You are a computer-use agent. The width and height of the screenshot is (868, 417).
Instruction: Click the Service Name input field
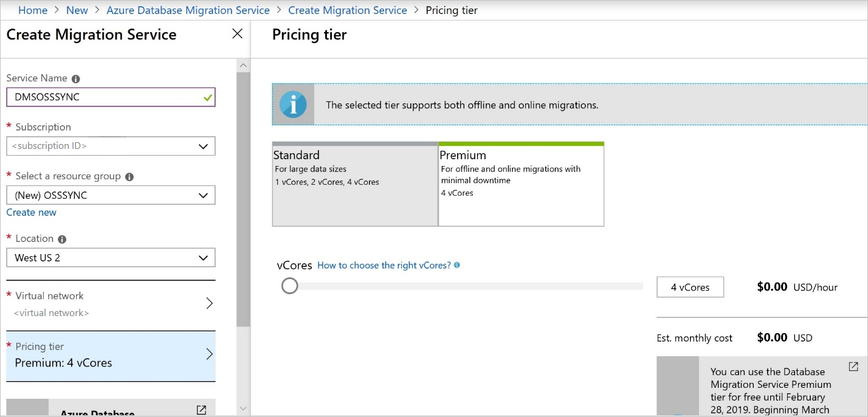tap(103, 97)
